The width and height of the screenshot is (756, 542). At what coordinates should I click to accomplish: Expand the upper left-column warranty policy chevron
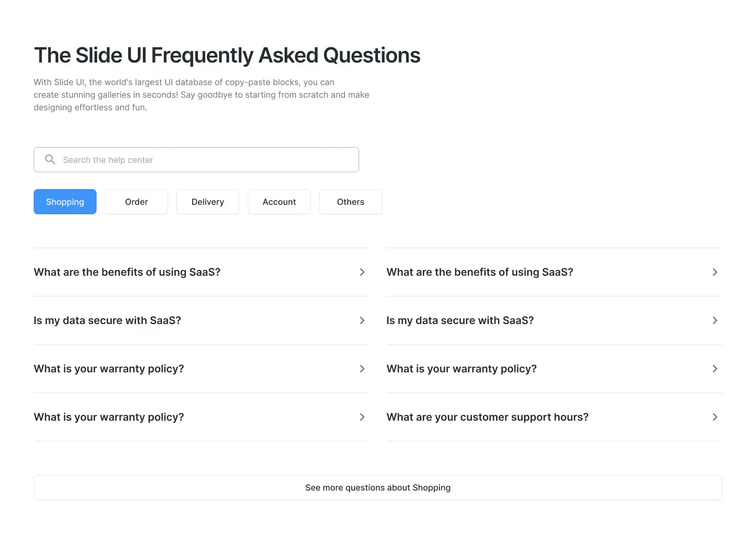[362, 369]
